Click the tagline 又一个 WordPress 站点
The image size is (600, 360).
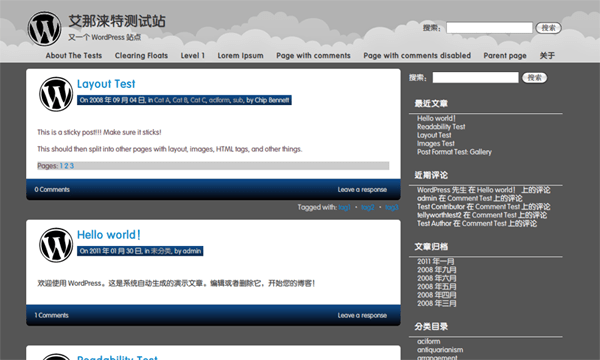(104, 37)
